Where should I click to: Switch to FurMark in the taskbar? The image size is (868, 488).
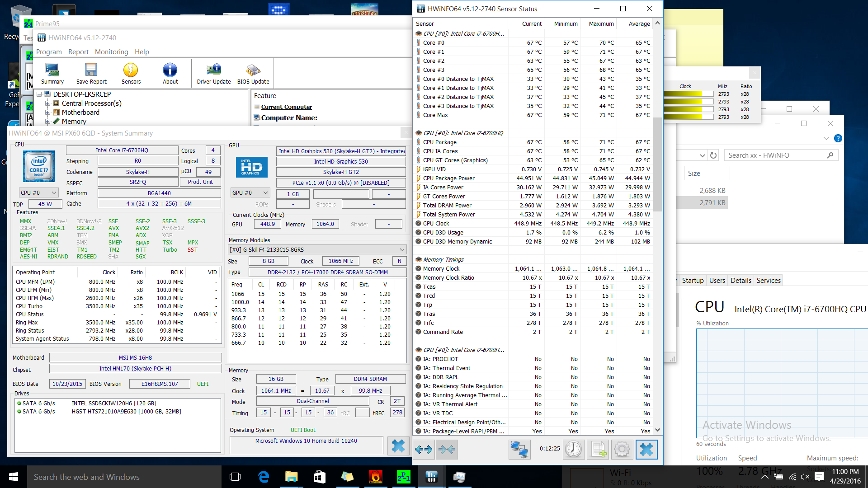click(x=375, y=477)
